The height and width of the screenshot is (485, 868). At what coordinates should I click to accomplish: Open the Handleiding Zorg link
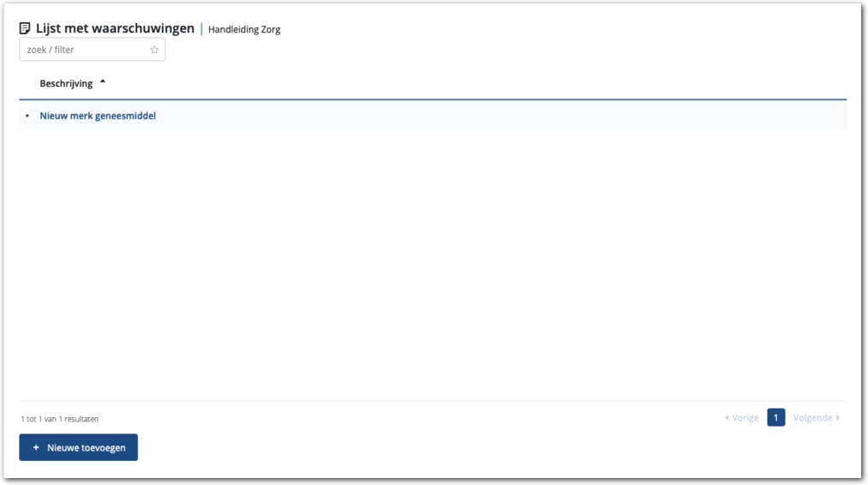tap(244, 29)
